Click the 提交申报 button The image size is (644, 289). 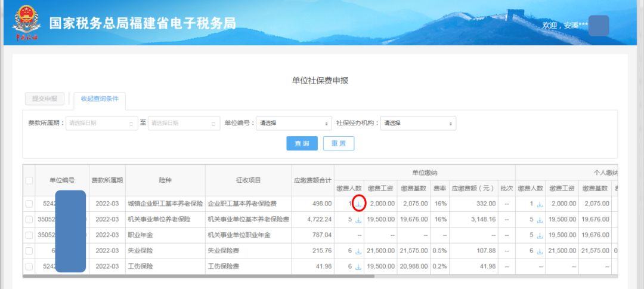pyautogui.click(x=44, y=99)
